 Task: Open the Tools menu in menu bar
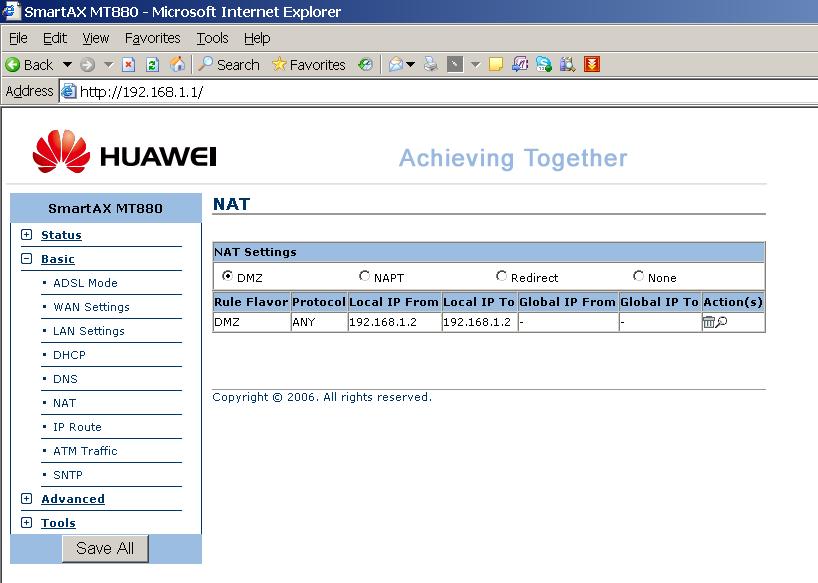tap(212, 38)
